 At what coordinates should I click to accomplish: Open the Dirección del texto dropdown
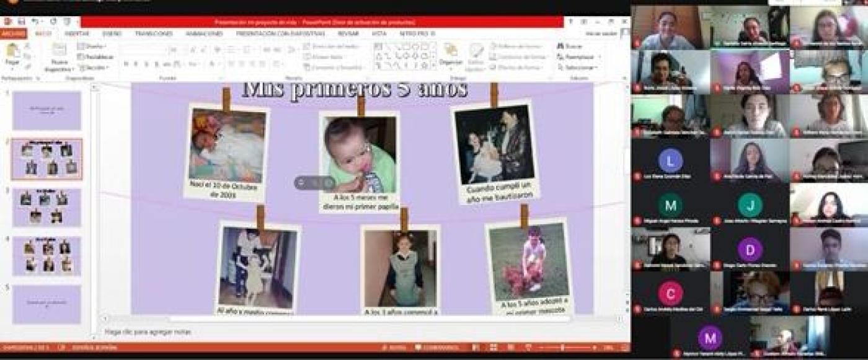(x=332, y=46)
